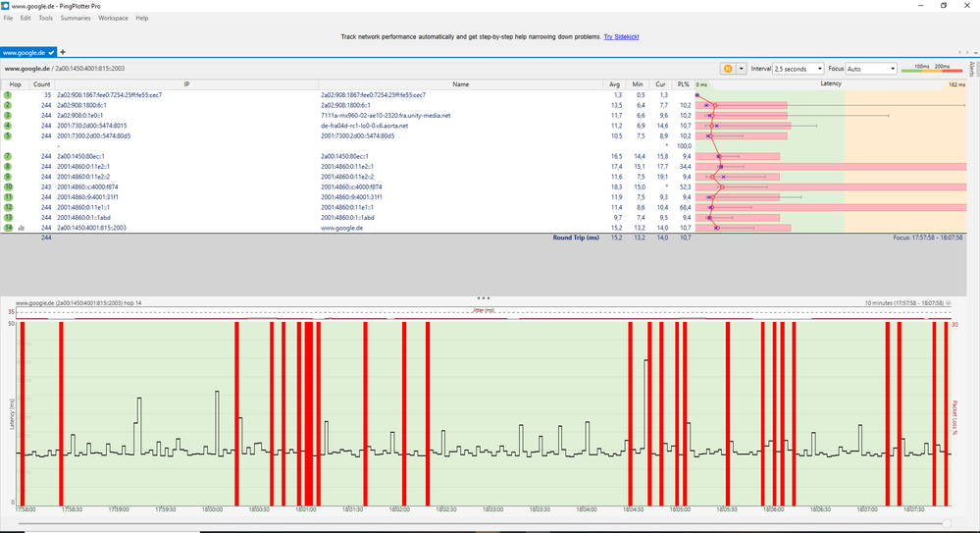This screenshot has width=980, height=533.
Task: Sort by the PL% column header
Action: tap(683, 84)
